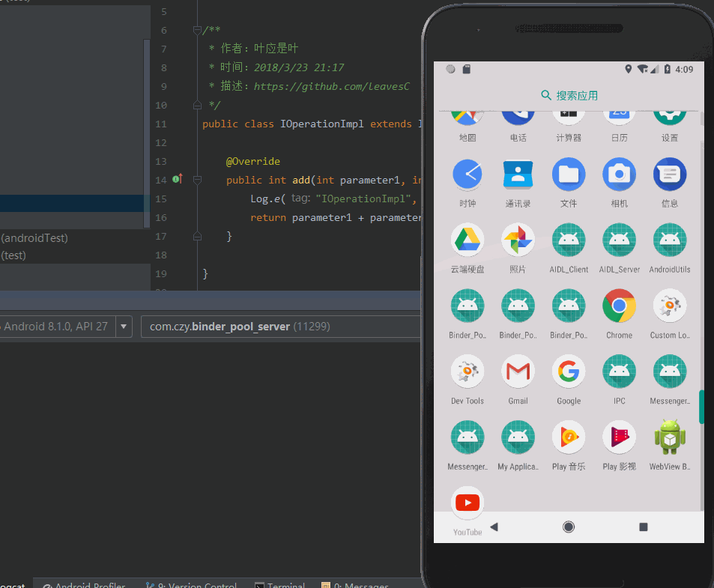Screen dimensions: 714x588
Task: Open the WebView Browser app
Action: (x=669, y=437)
